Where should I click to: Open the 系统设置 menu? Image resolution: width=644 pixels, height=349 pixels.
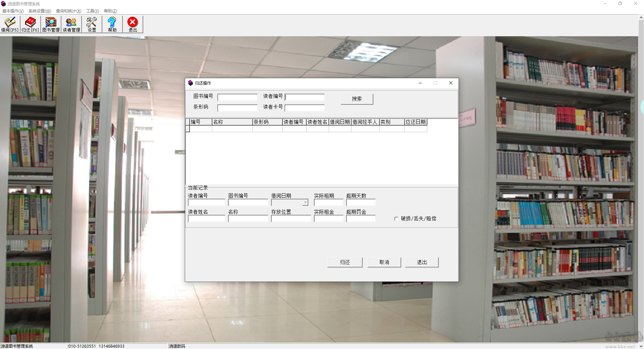tap(40, 11)
